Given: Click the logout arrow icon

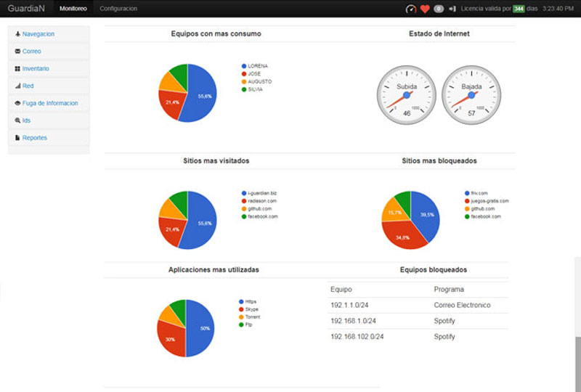Looking at the screenshot, I should click(x=452, y=9).
